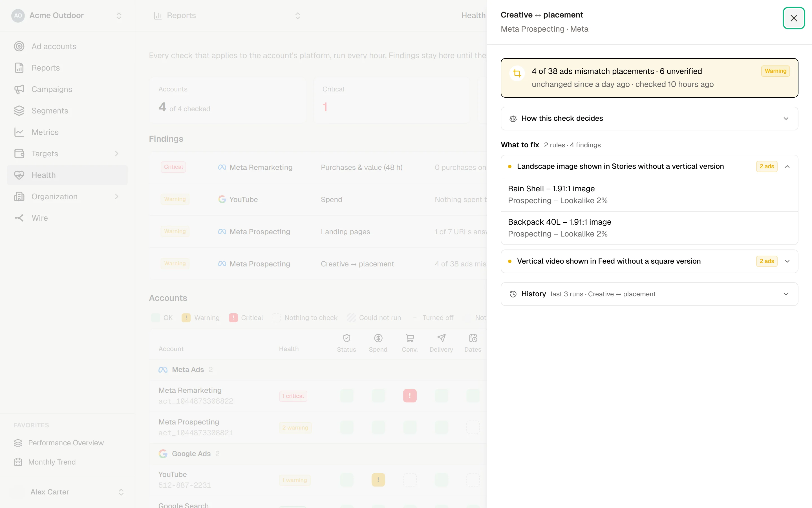812x508 pixels.
Task: Expand the Targets submenu chevron
Action: pos(117,154)
